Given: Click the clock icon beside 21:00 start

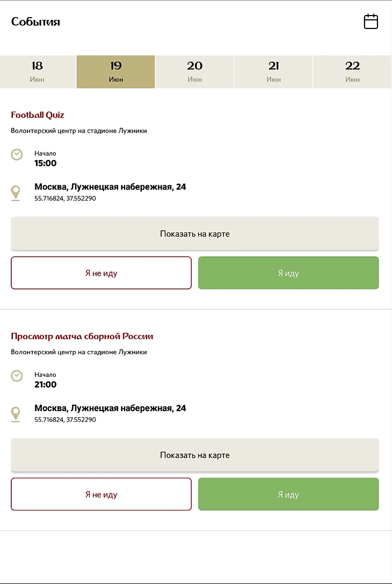Looking at the screenshot, I should point(17,376).
